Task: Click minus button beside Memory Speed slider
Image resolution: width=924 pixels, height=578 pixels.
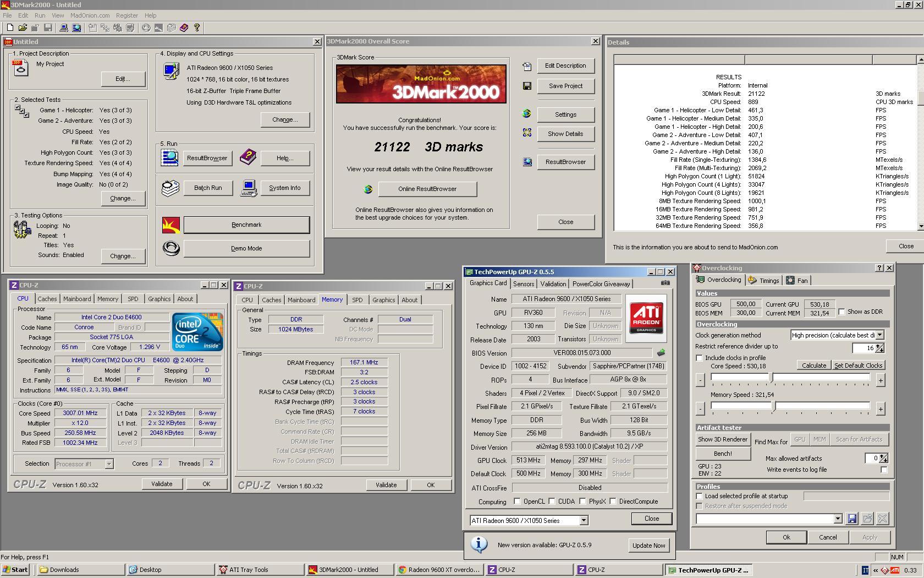Action: (x=700, y=408)
